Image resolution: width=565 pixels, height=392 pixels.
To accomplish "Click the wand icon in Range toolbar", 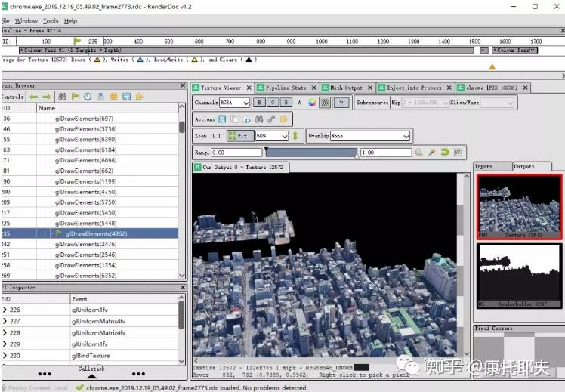I will coord(431,153).
